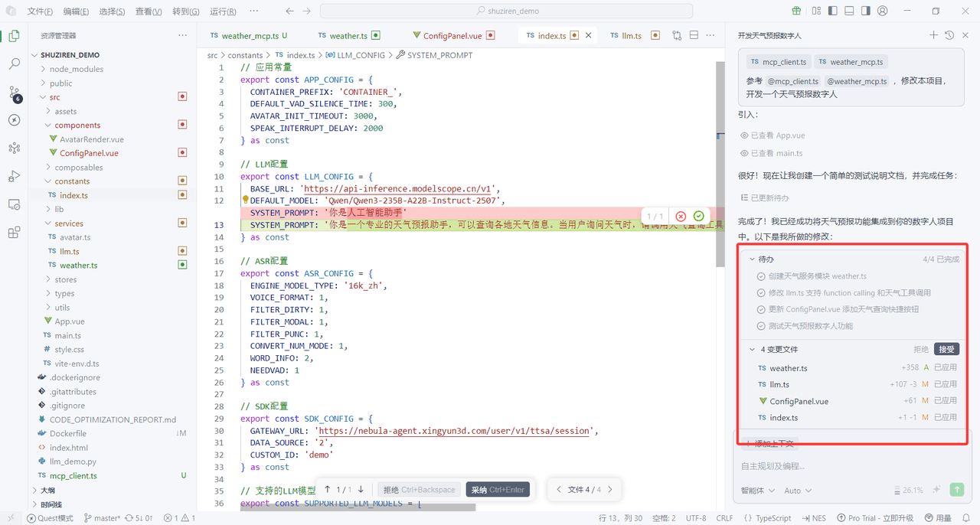Collapse the 待办 todo section
The image size is (980, 525).
[x=753, y=259]
